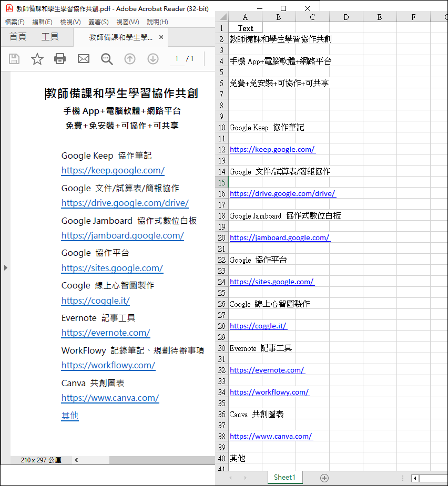Open drive.google.com link in the PDF

click(125, 203)
